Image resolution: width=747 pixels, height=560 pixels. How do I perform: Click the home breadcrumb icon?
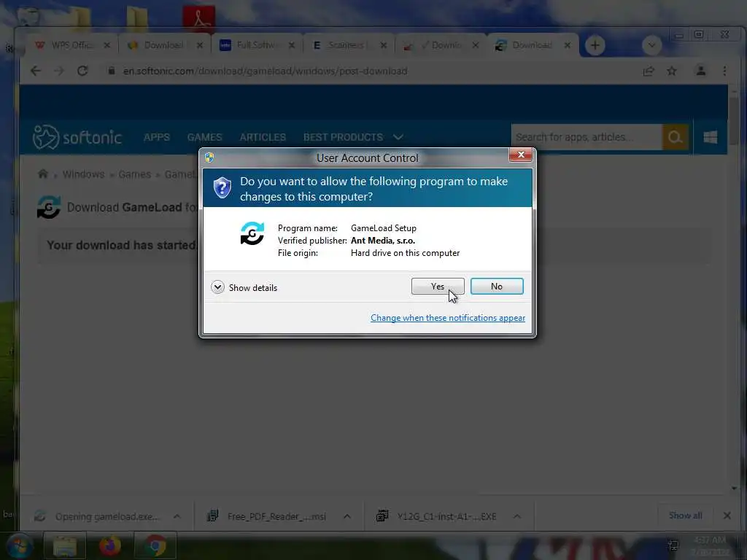point(43,174)
